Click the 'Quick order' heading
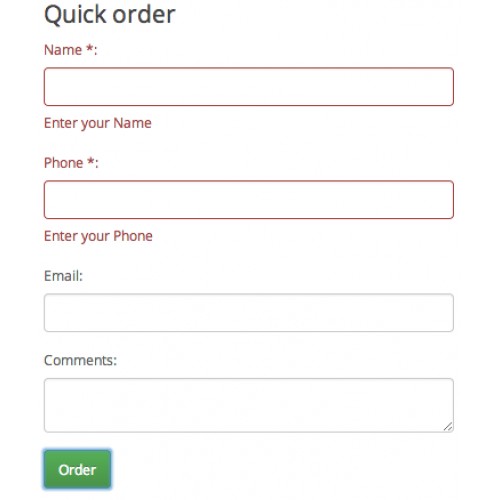 click(x=110, y=15)
